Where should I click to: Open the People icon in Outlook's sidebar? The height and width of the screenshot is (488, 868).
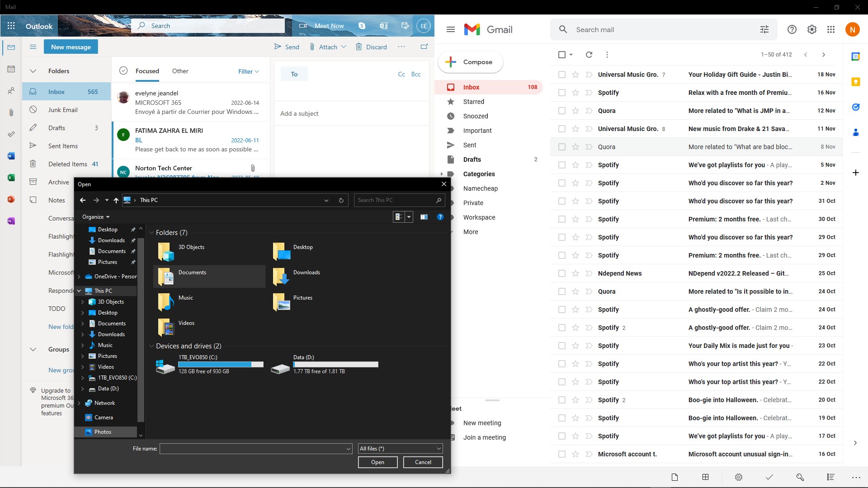click(x=11, y=90)
